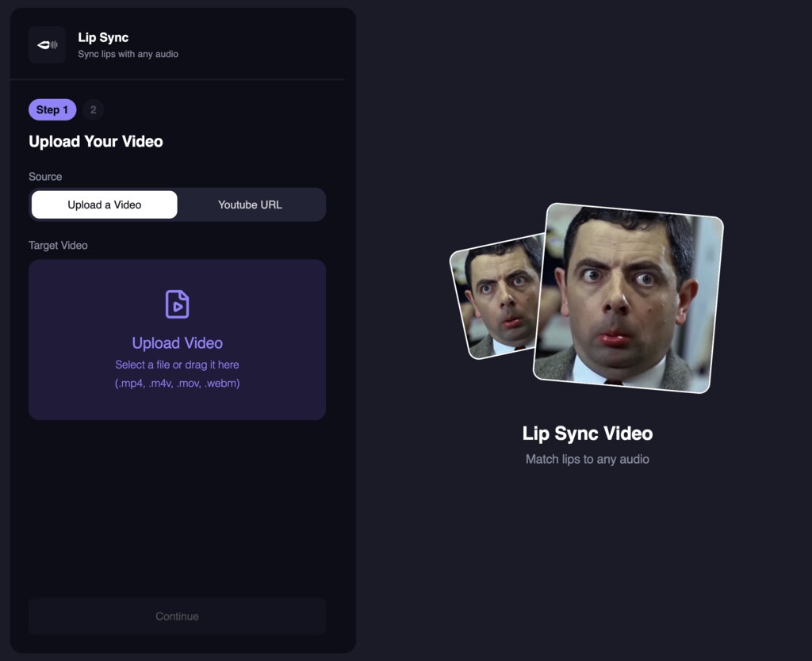
Task: Switch to the Youtube URL tab
Action: click(251, 204)
